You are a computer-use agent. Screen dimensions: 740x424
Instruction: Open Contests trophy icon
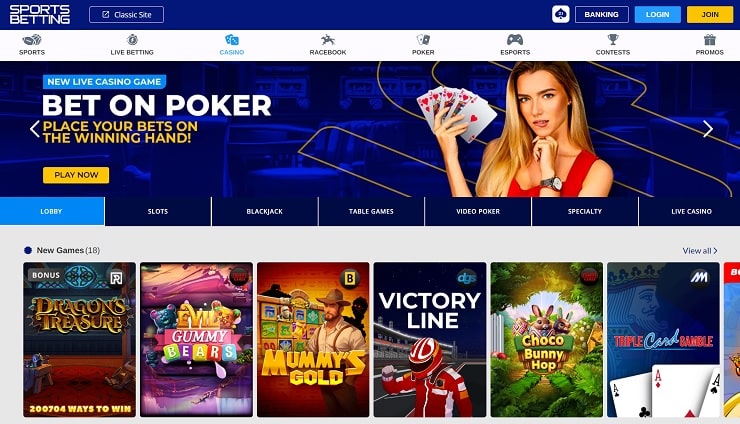pyautogui.click(x=613, y=40)
